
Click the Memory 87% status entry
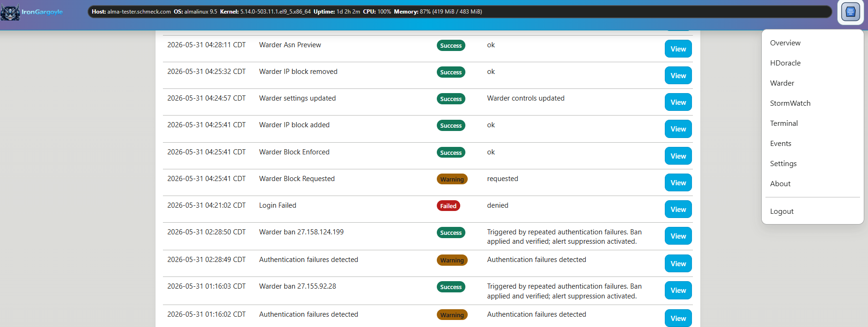coord(438,12)
